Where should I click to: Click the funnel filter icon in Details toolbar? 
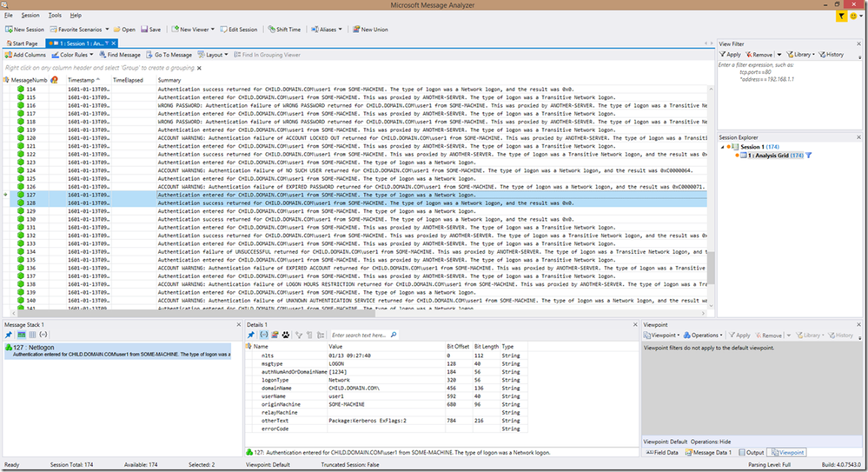click(x=299, y=335)
